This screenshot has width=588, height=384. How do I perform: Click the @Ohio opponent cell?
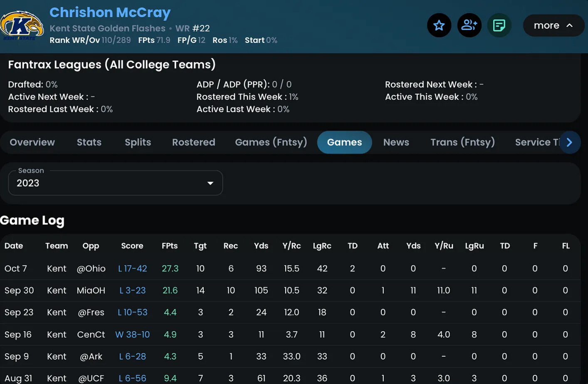[x=91, y=268]
